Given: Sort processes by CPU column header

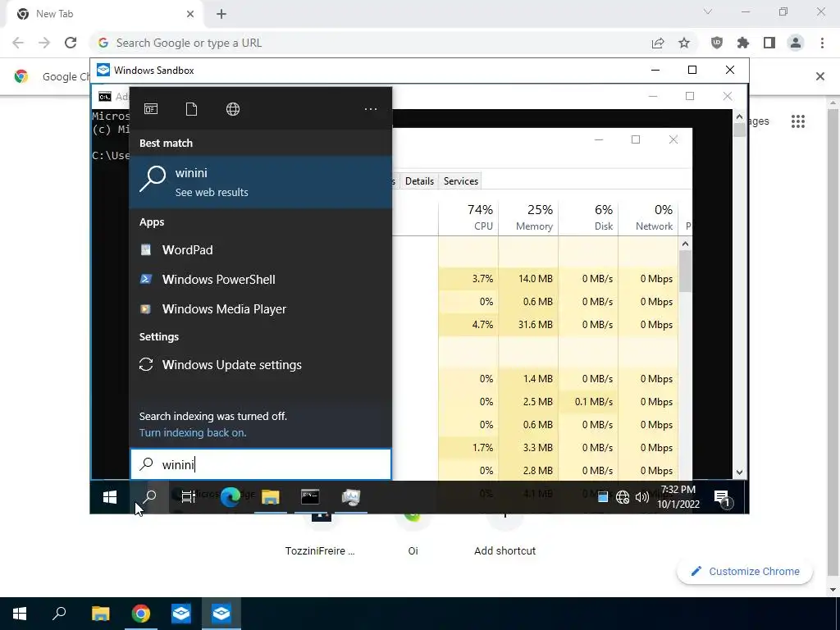Looking at the screenshot, I should pyautogui.click(x=468, y=217).
